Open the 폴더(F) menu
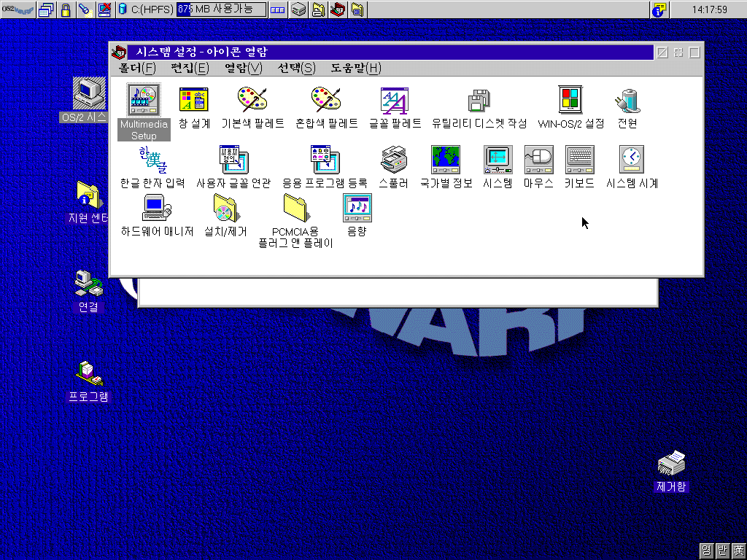747x560 pixels. 137,68
